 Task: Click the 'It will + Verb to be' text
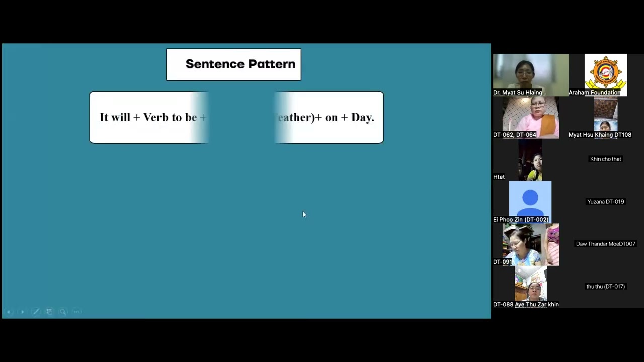(148, 117)
